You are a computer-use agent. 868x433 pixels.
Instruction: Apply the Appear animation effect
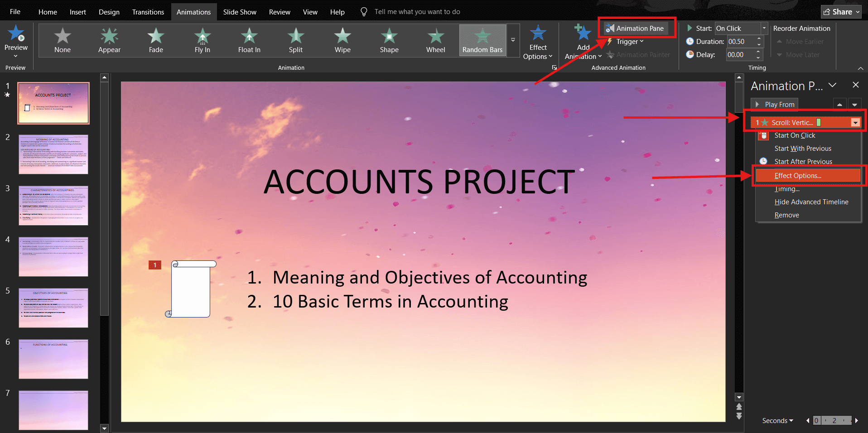(109, 40)
